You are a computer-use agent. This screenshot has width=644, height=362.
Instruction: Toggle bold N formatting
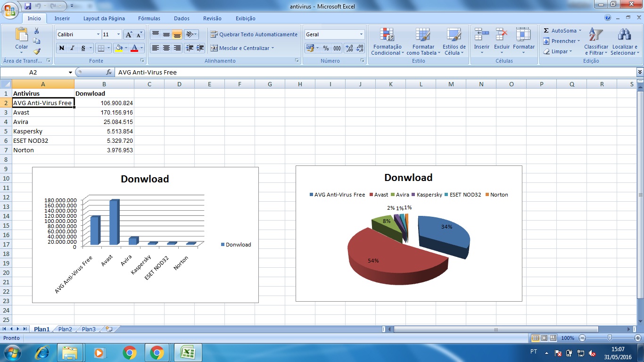[62, 48]
